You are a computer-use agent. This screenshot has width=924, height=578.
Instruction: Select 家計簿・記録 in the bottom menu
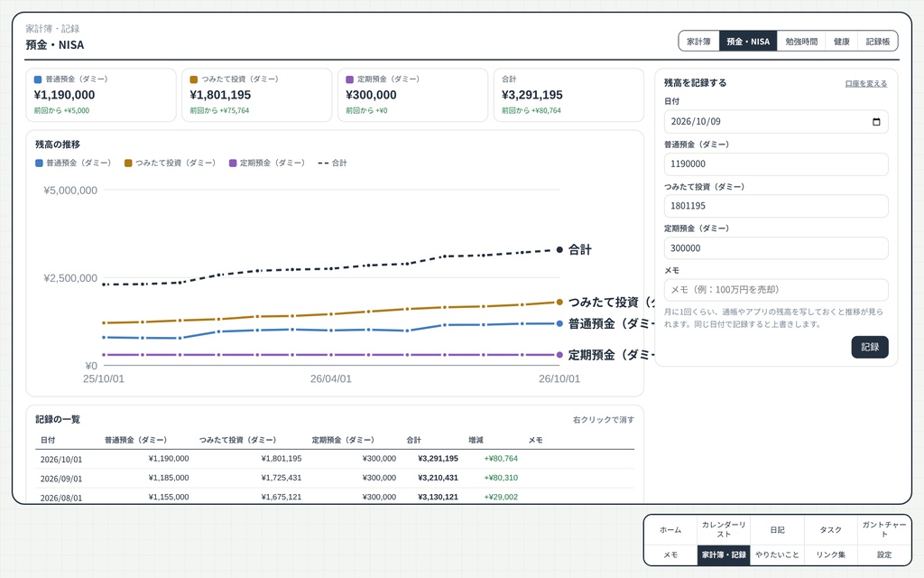[724, 555]
